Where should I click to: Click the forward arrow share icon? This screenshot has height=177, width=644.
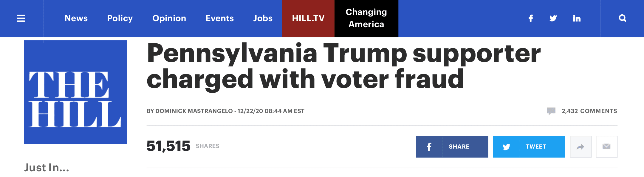580,147
